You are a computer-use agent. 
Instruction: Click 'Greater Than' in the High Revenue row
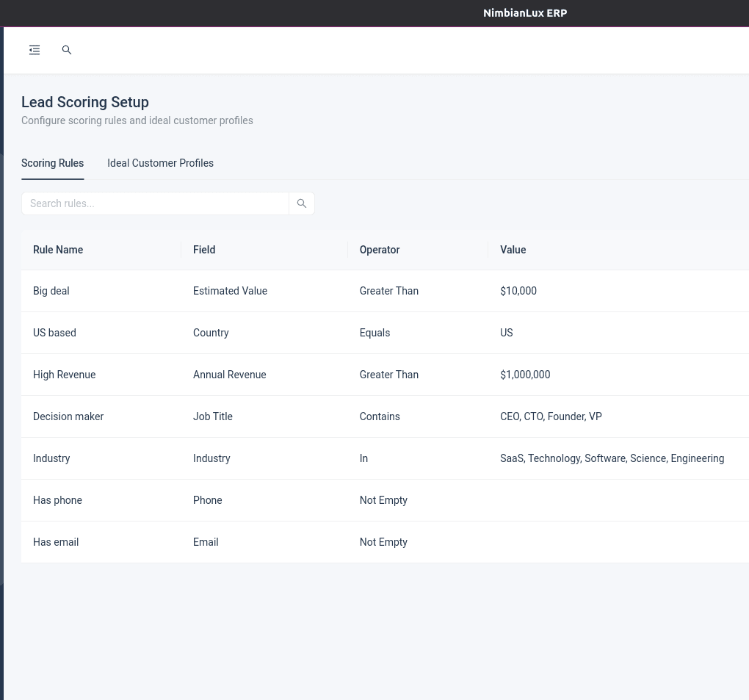tap(389, 375)
